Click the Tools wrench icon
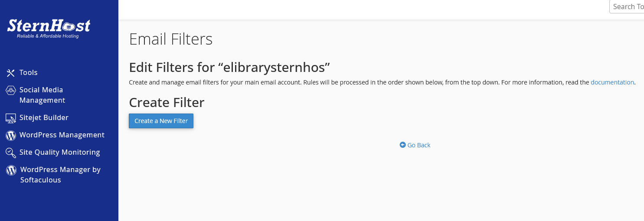 [x=11, y=73]
